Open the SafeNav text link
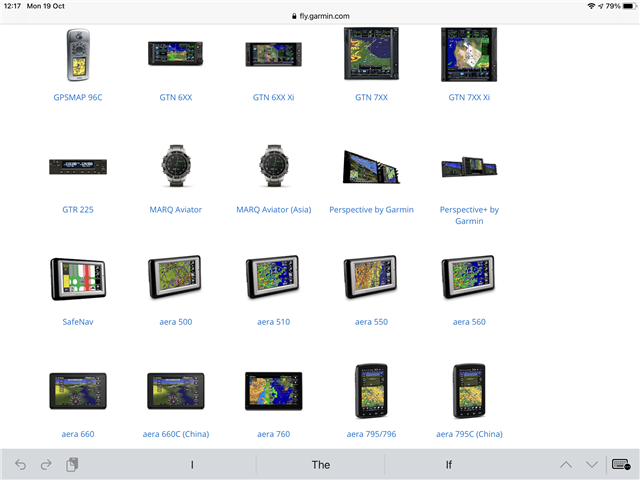The height and width of the screenshot is (480, 640). click(x=78, y=322)
